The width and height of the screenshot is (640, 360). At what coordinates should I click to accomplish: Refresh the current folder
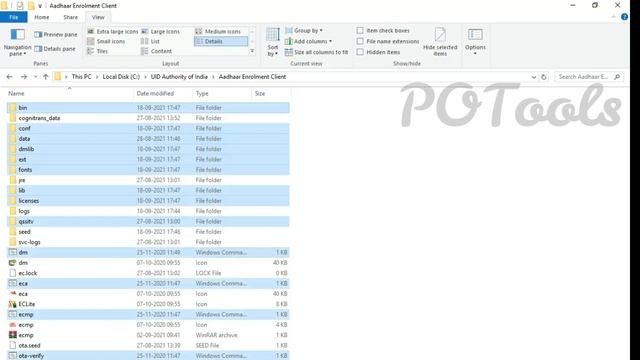pyautogui.click(x=544, y=77)
